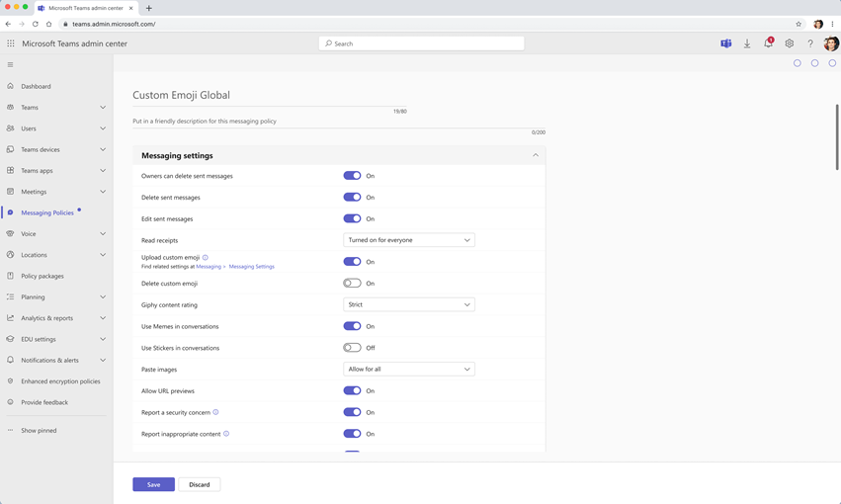Click the Users sidebar icon
The image size is (841, 504).
[10, 128]
